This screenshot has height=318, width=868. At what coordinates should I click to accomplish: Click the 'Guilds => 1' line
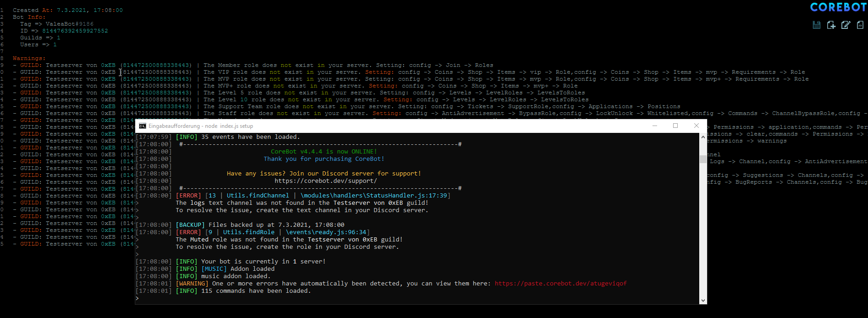pyautogui.click(x=40, y=38)
